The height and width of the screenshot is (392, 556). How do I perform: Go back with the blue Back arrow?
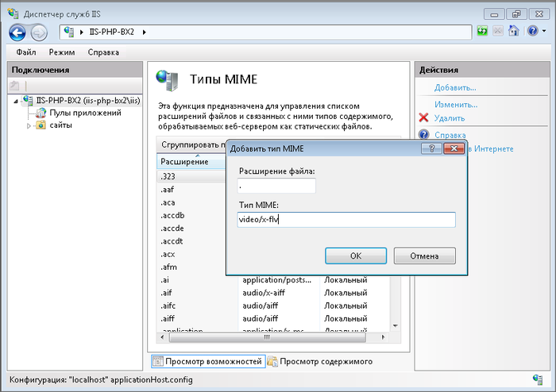coord(17,33)
